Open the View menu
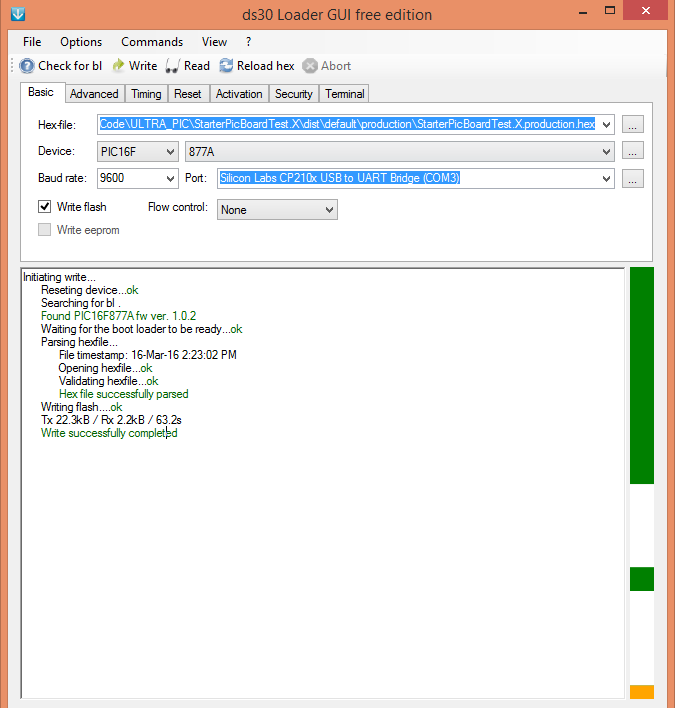The width and height of the screenshot is (675, 708). (x=214, y=42)
